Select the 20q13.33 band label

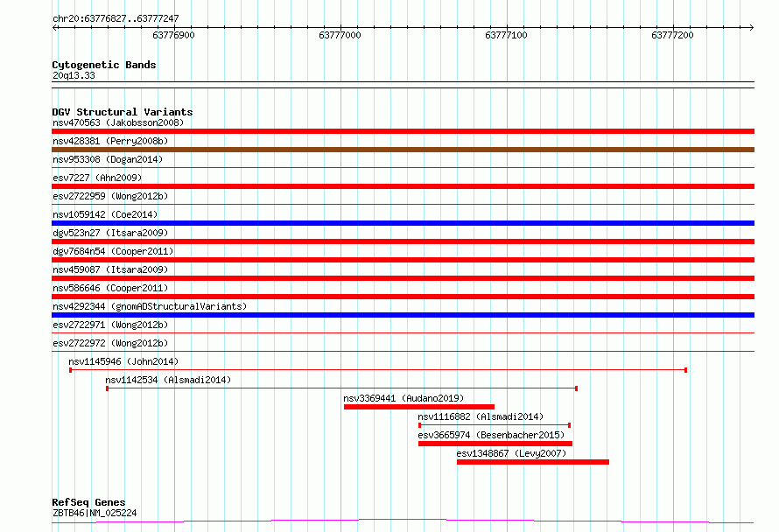click(74, 75)
